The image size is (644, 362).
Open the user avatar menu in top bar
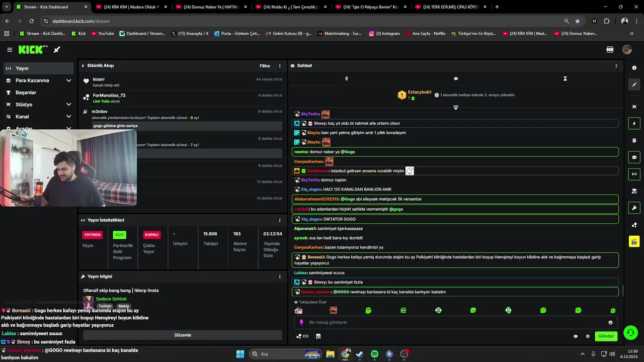pyautogui.click(x=627, y=50)
